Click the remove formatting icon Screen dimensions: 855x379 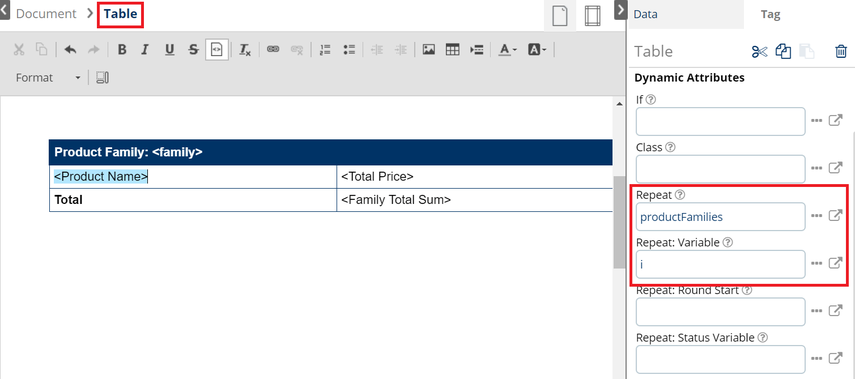(x=245, y=50)
